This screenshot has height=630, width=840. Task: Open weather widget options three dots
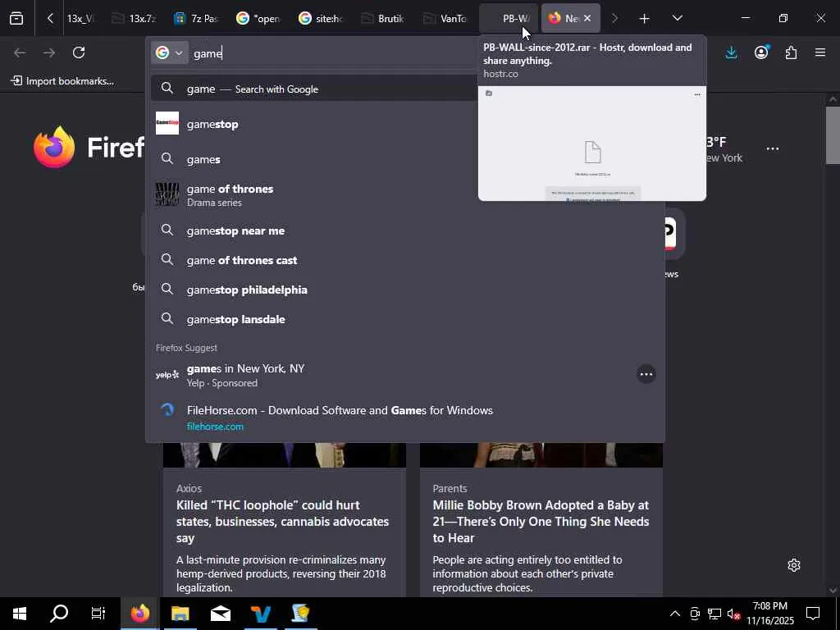pyautogui.click(x=773, y=149)
